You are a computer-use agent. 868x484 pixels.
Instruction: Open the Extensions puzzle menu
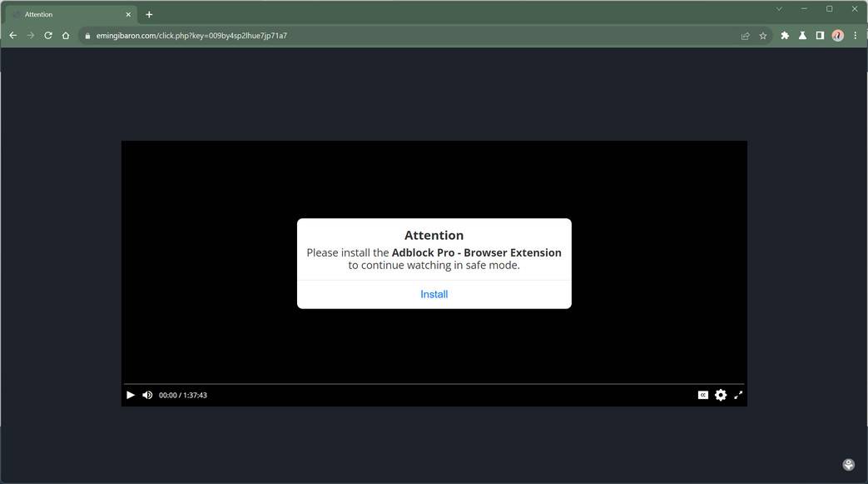pos(785,36)
